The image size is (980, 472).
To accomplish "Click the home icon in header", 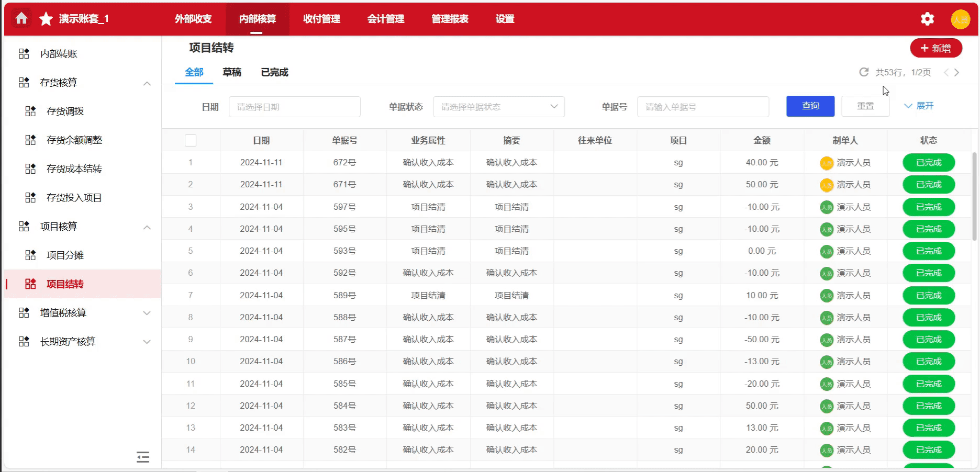I will click(x=21, y=19).
